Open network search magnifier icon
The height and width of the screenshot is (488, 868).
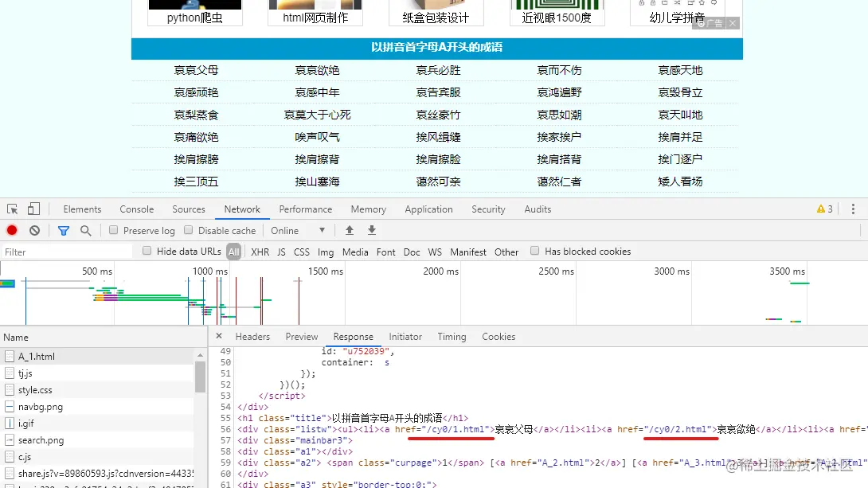tap(86, 230)
